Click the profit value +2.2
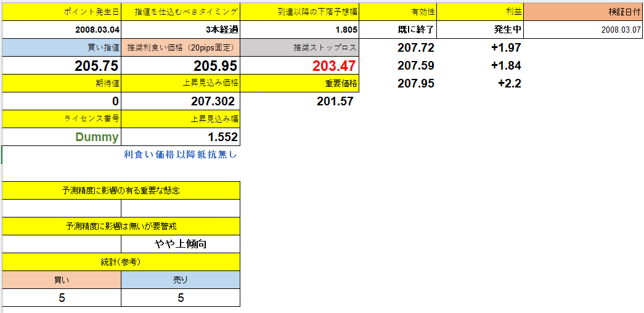The height and width of the screenshot is (313, 644). [x=509, y=84]
